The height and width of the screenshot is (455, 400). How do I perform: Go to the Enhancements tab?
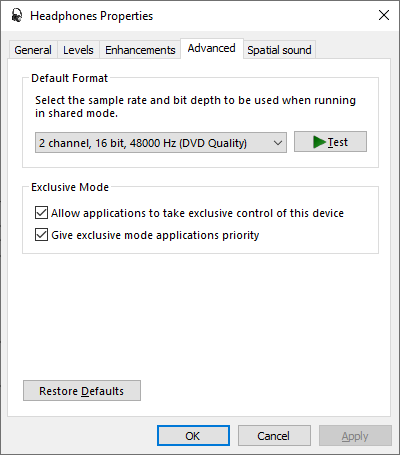(x=140, y=50)
